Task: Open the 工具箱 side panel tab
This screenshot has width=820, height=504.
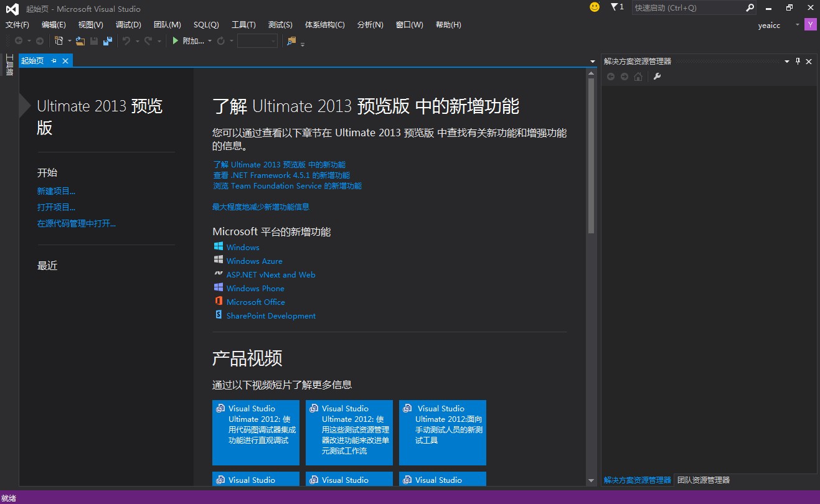Action: click(x=9, y=65)
